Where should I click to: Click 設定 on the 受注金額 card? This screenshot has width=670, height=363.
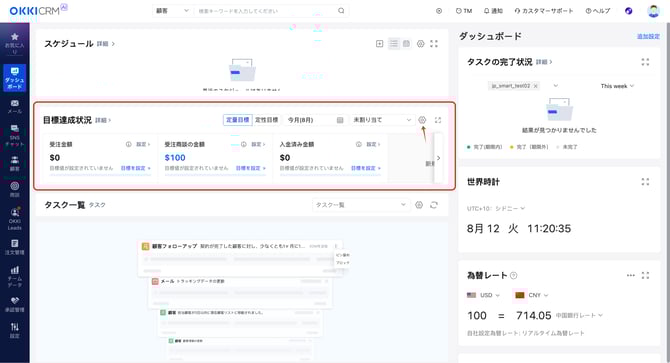point(143,144)
